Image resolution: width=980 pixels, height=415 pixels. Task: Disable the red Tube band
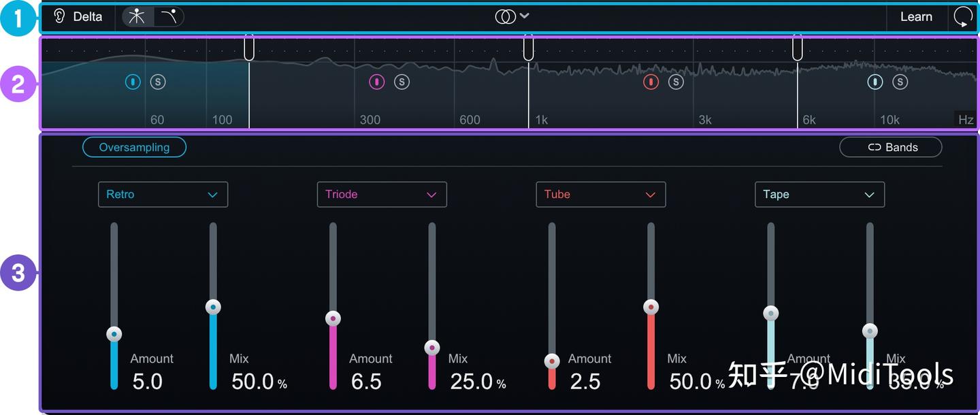tap(651, 81)
